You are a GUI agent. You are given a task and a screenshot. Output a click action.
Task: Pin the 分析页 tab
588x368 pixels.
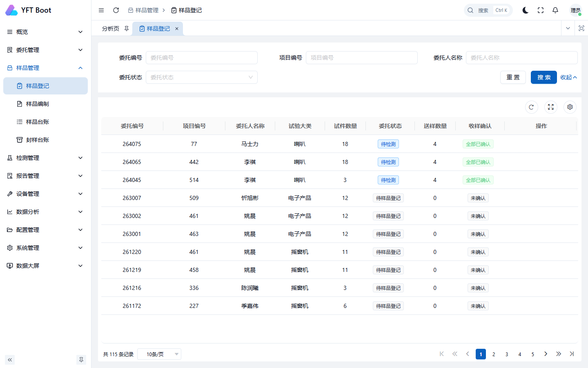point(127,29)
